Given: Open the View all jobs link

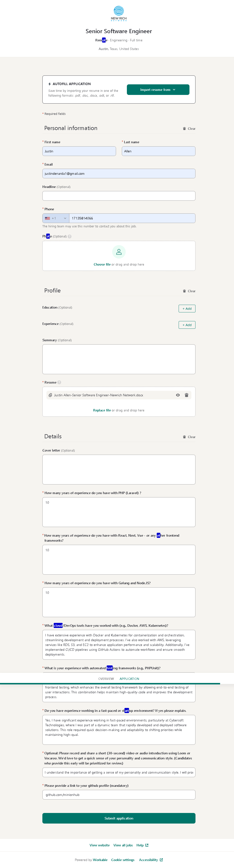Looking at the screenshot, I should click(123, 845).
